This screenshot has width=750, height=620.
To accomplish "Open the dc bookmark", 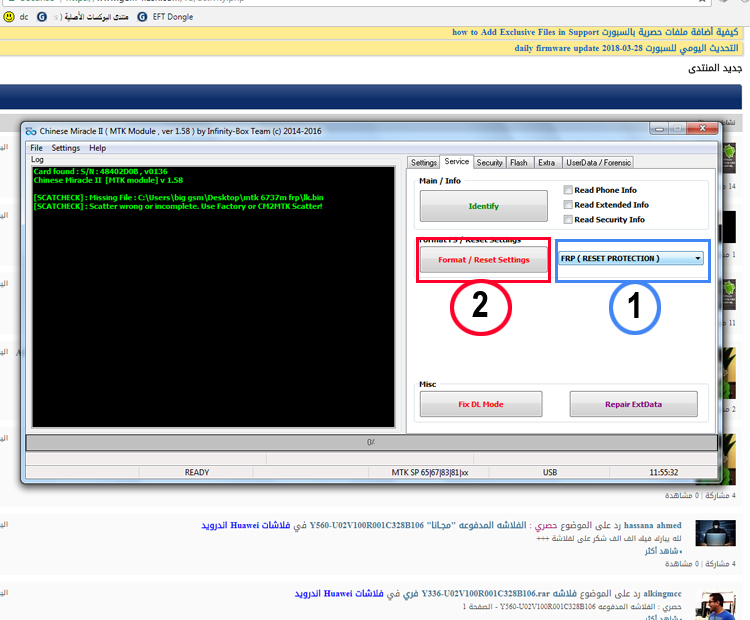I will coord(24,17).
